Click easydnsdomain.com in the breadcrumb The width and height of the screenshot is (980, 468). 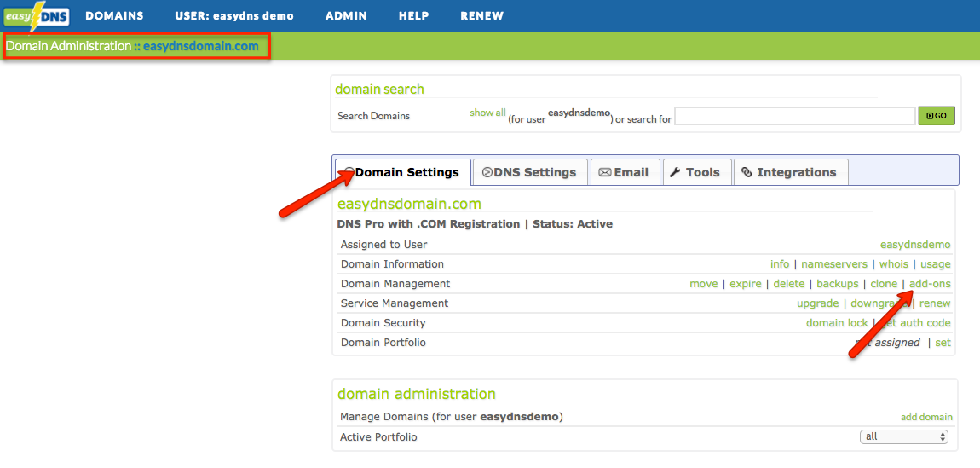(x=200, y=46)
